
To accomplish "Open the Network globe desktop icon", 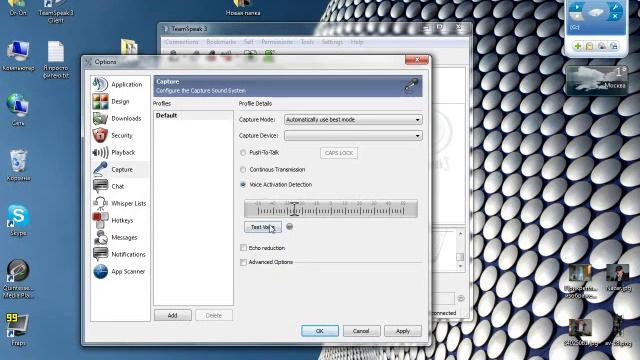I will point(18,110).
